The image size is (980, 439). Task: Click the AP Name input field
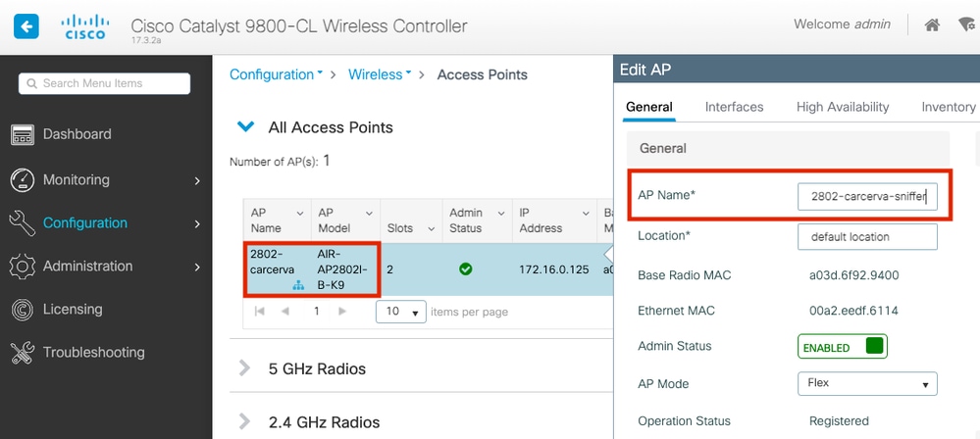click(867, 197)
